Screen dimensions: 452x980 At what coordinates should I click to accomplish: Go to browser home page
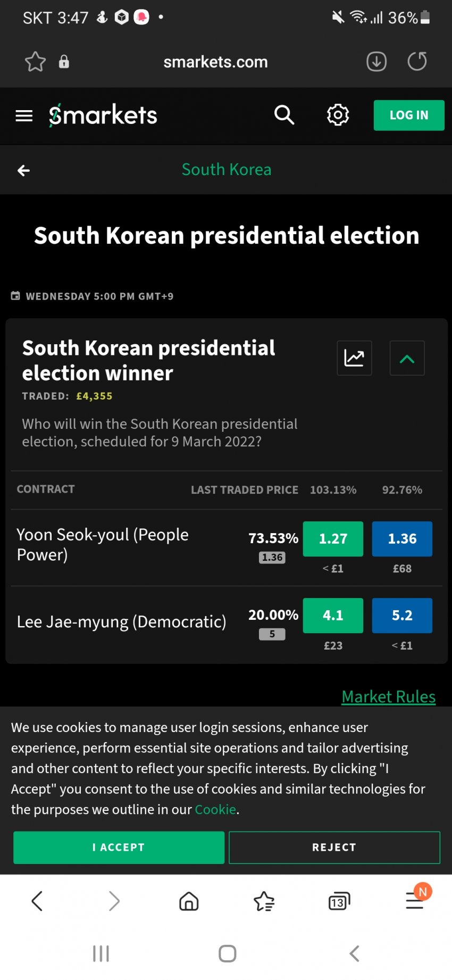[189, 901]
